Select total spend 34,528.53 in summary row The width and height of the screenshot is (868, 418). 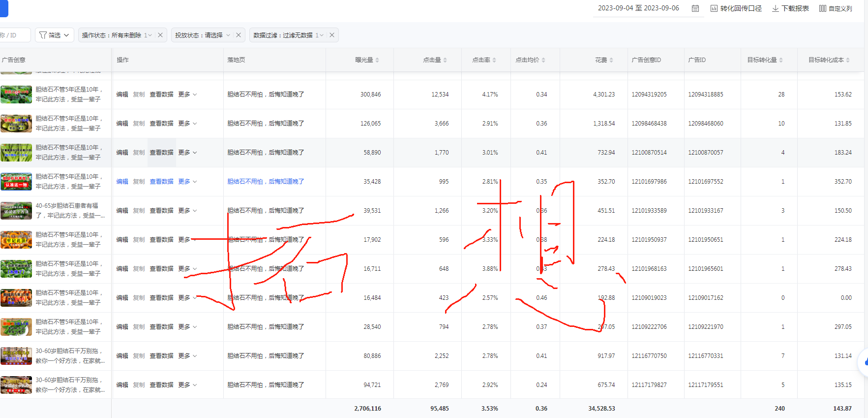(601, 409)
